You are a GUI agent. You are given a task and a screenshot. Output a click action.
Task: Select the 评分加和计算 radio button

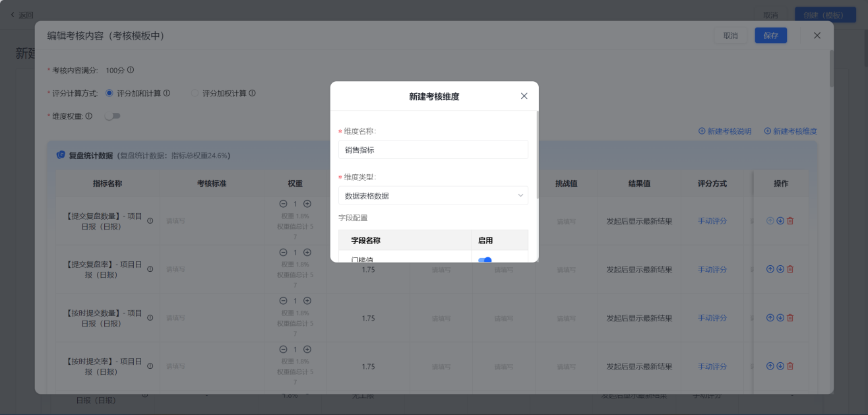click(x=109, y=93)
